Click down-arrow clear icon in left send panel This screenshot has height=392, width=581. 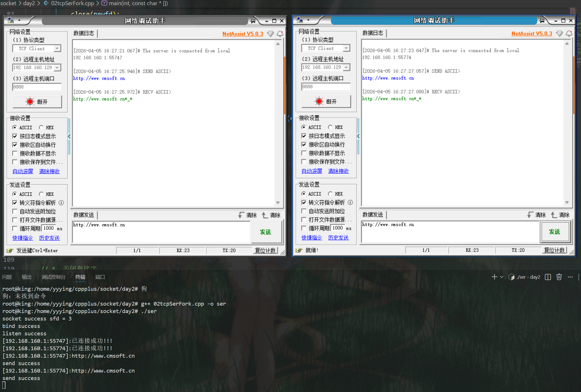241,215
